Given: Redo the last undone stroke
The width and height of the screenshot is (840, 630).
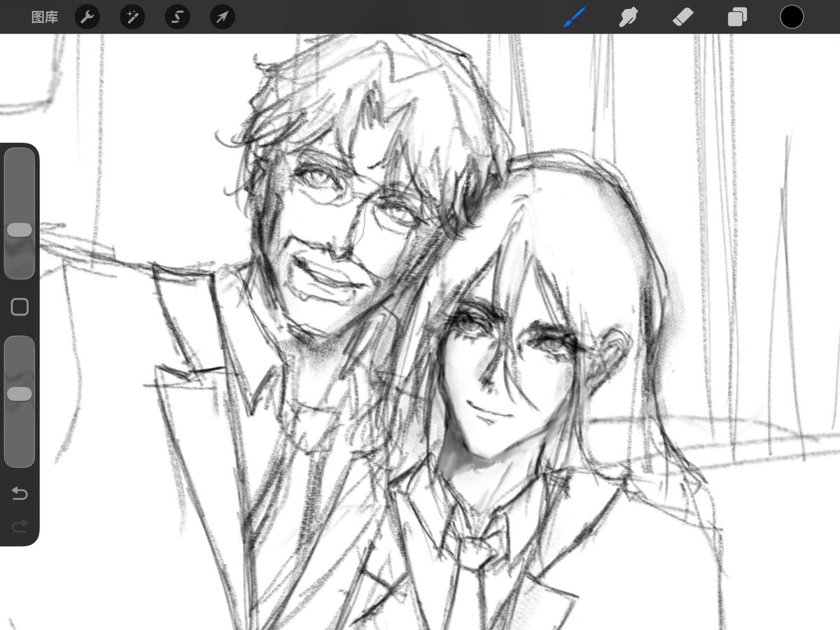Looking at the screenshot, I should pos(20,525).
